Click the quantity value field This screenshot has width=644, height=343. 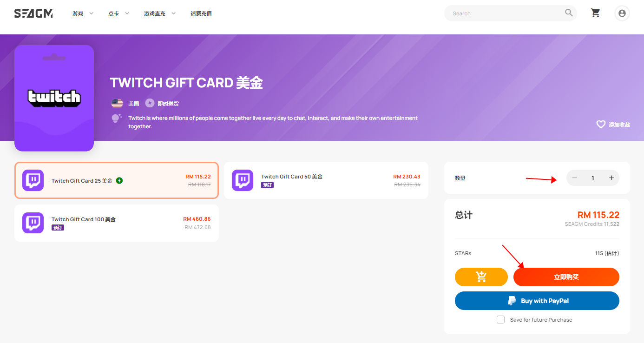(593, 178)
